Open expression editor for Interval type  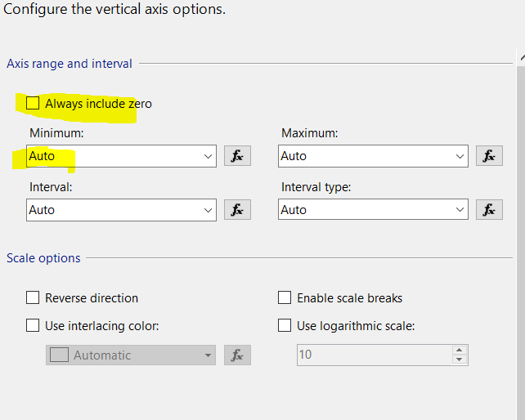pyautogui.click(x=489, y=210)
